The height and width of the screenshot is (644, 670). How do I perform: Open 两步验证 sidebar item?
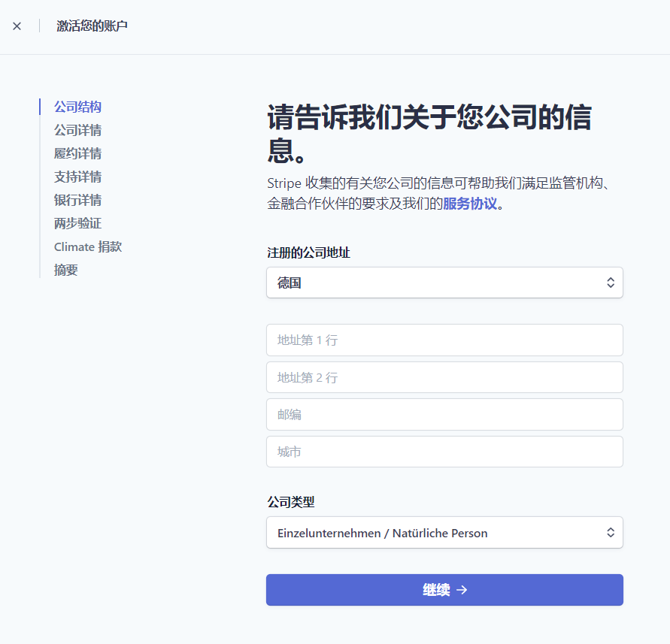click(77, 223)
